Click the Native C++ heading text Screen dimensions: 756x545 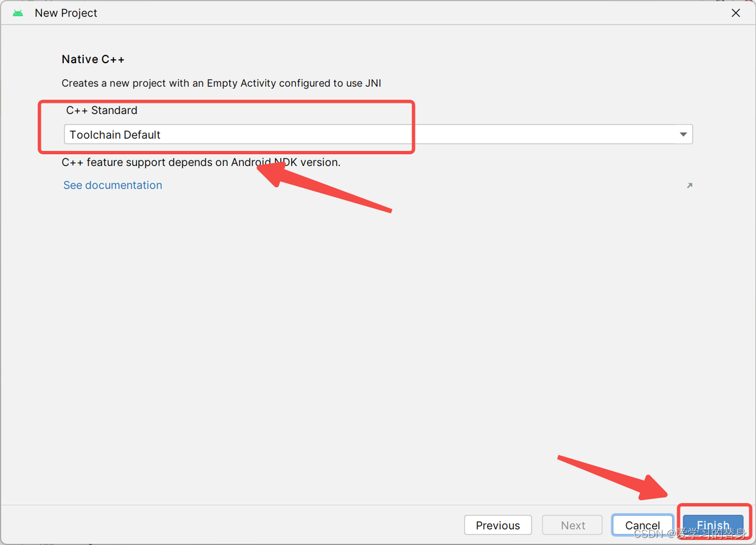click(93, 59)
